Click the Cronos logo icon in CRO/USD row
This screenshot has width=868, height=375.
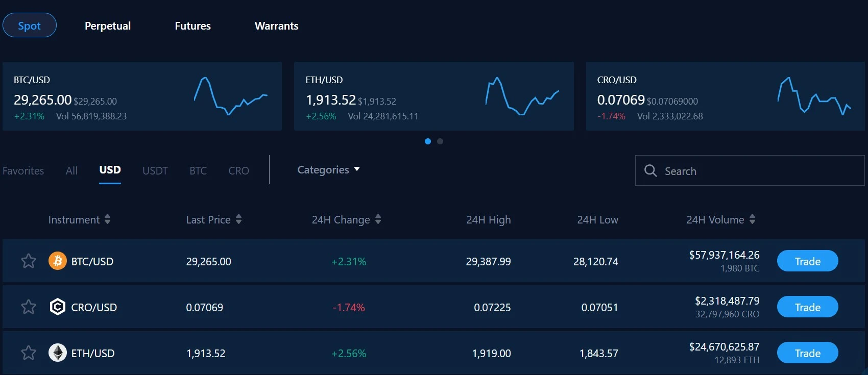pyautogui.click(x=58, y=307)
